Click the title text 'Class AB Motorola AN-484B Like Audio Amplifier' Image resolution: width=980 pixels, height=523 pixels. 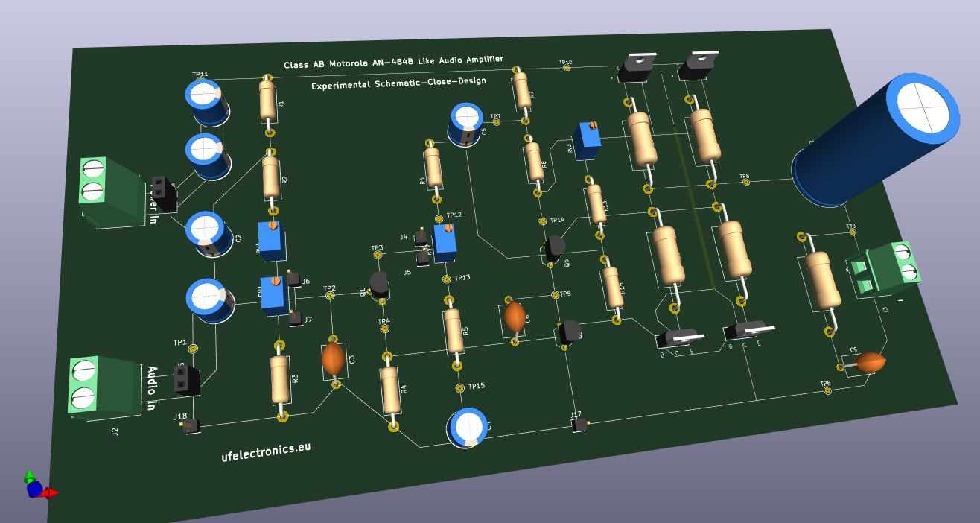tap(393, 62)
